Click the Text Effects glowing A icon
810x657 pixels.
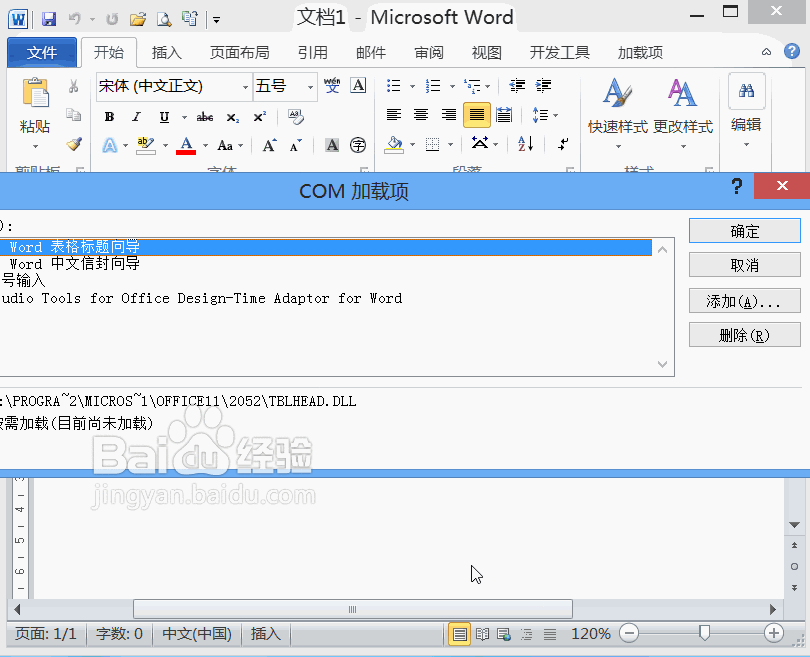tap(110, 145)
